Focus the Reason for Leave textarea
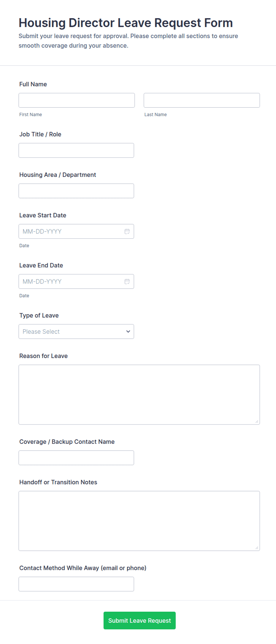 tap(139, 395)
